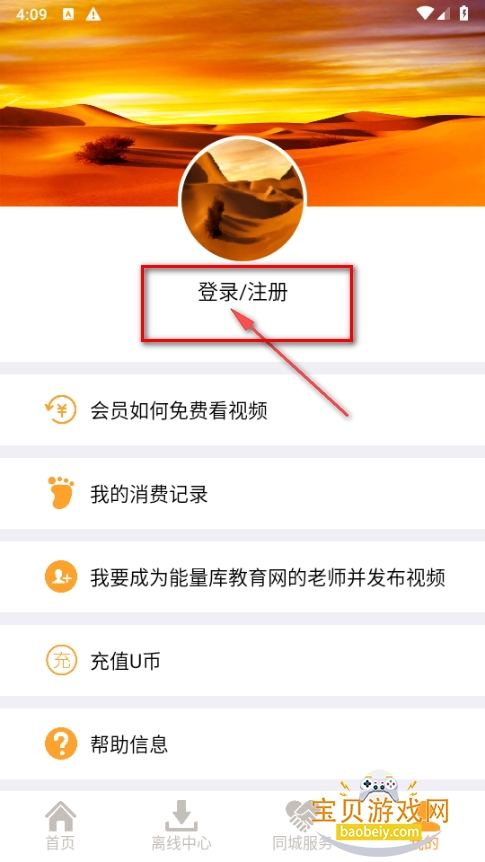Tap the download icon above 离线中心
This screenshot has height=862, width=485.
click(x=181, y=816)
